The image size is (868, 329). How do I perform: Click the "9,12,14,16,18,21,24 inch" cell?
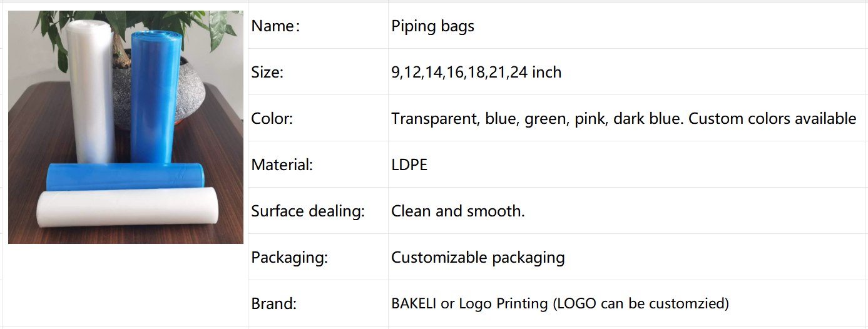pyautogui.click(x=476, y=73)
